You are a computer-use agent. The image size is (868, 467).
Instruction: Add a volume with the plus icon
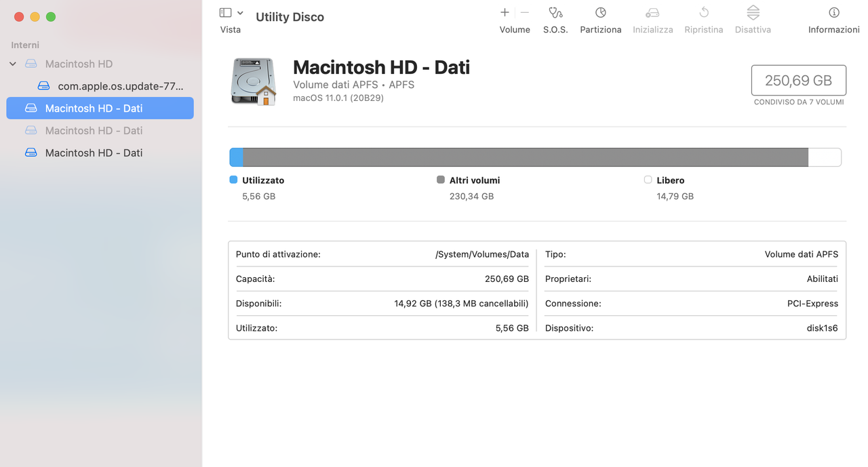click(x=505, y=12)
